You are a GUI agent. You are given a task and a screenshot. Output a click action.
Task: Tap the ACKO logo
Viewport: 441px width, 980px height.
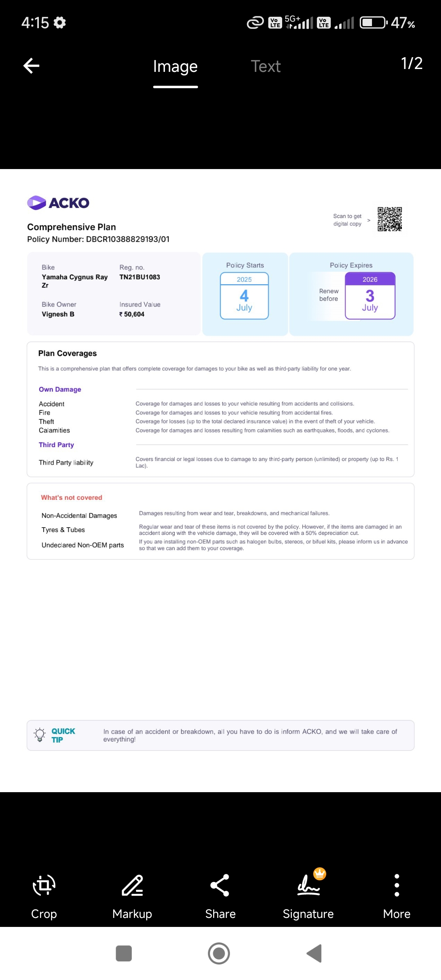tap(58, 203)
